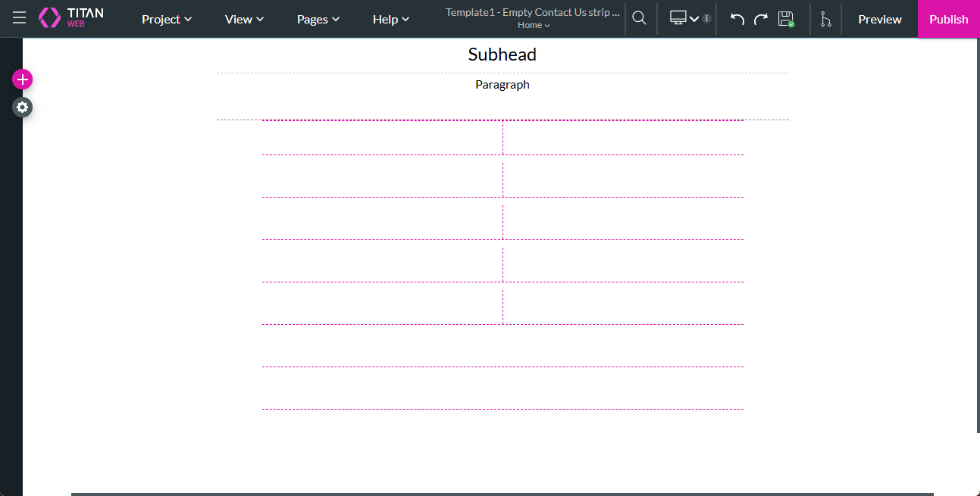980x496 pixels.
Task: Click the pink add element plus button
Action: [23, 80]
